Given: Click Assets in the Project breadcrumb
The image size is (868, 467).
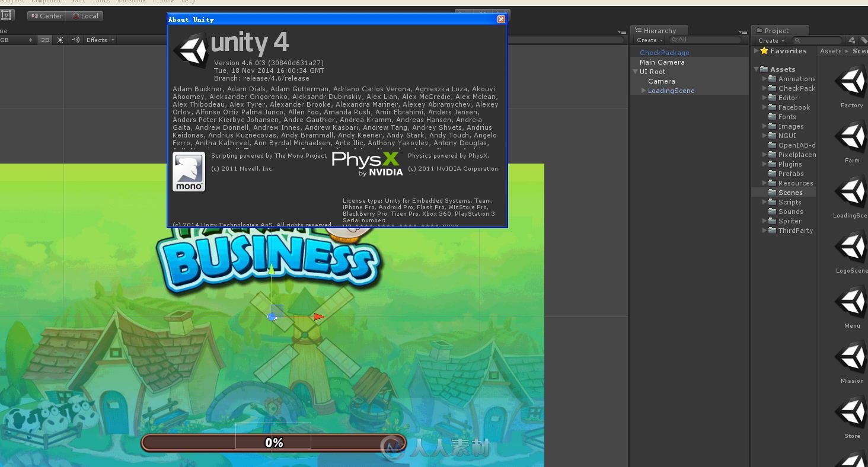Looking at the screenshot, I should click(831, 51).
